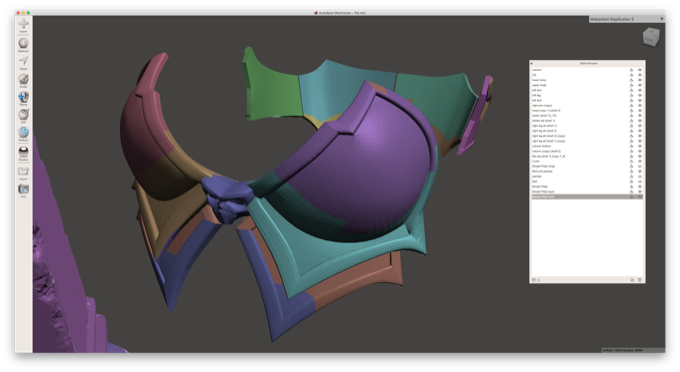Click the target icon for left foot
This screenshot has width=680, height=372.
(x=631, y=100)
